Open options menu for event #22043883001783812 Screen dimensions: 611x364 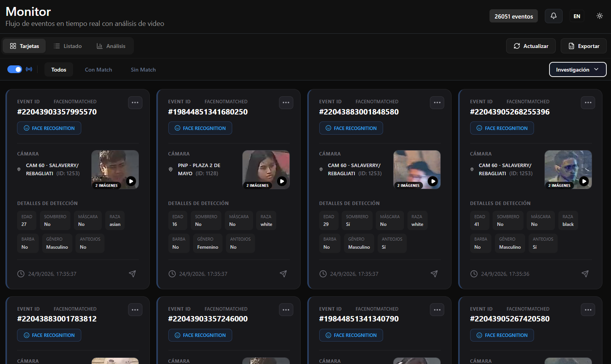tap(135, 310)
